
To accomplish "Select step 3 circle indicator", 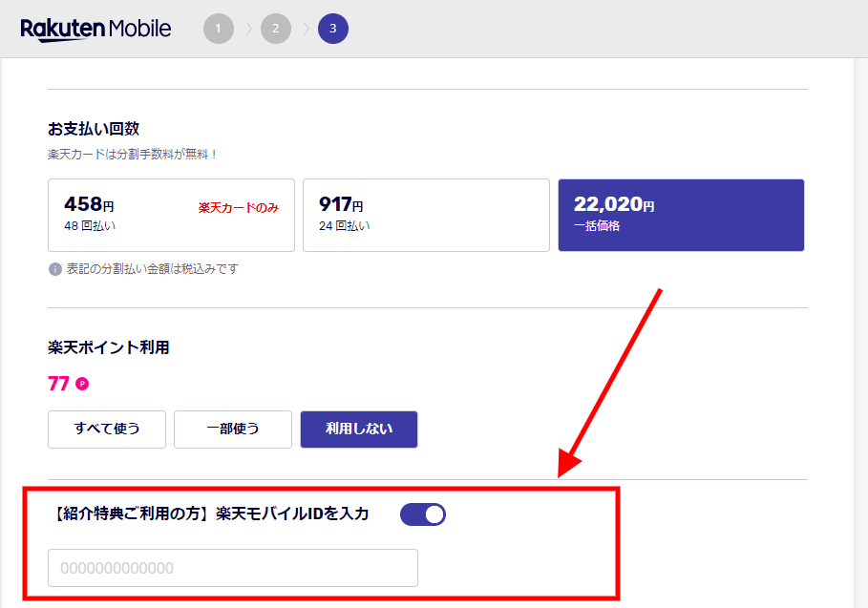I will click(x=333, y=29).
